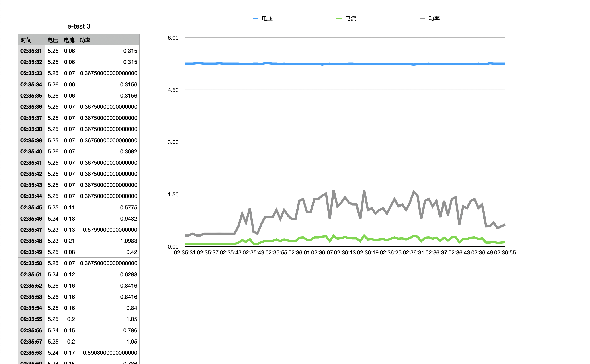Viewport: 590px width, 364px height.
Task: Click the green 电流 legend swatch
Action: click(x=339, y=18)
